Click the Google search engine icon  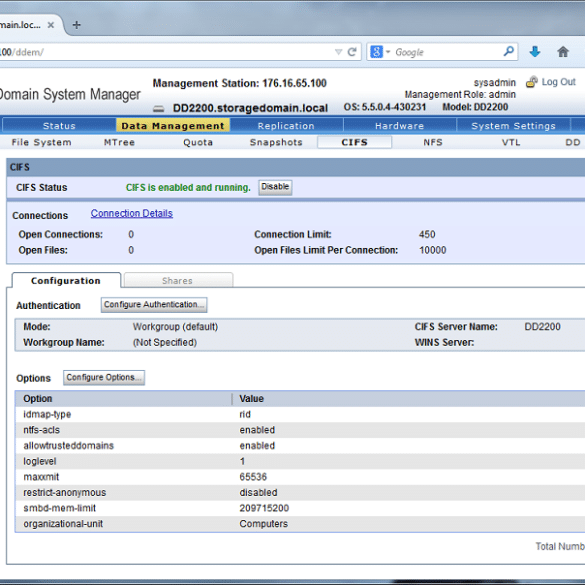point(376,52)
